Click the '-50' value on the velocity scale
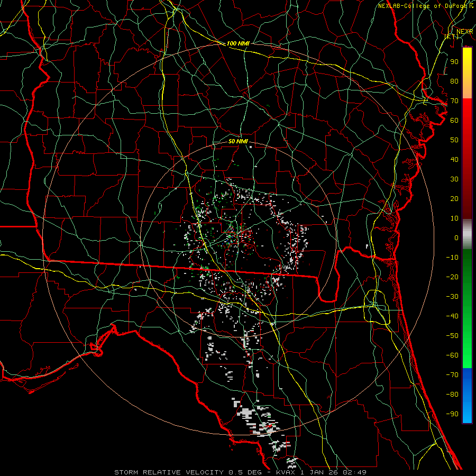Image resolution: width=476 pixels, height=476 pixels. 452,335
